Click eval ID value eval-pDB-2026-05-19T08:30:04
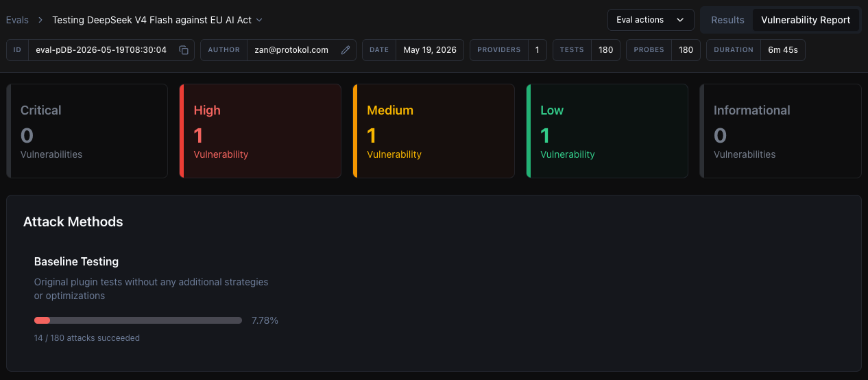This screenshot has height=380, width=868. [101, 50]
